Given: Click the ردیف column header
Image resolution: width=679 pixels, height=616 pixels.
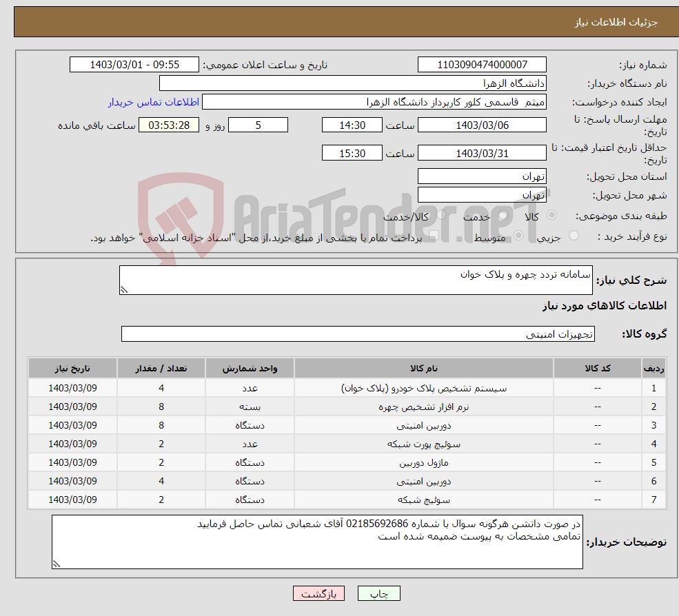Looking at the screenshot, I should 654,369.
